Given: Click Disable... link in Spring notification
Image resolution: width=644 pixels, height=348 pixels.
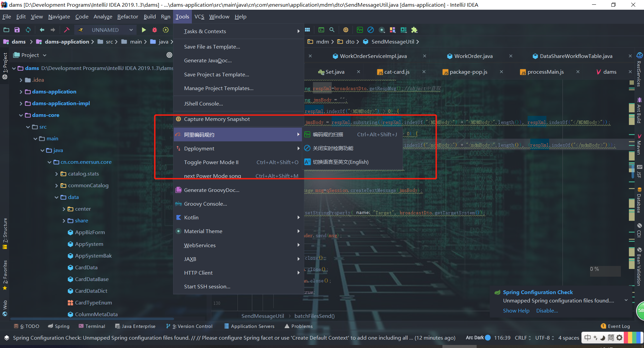Looking at the screenshot, I should coord(547,310).
